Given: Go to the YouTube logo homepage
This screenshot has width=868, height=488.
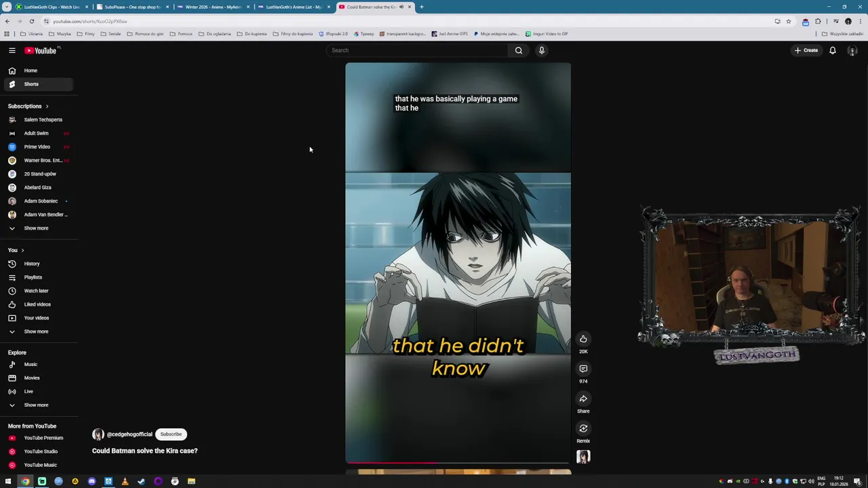Looking at the screenshot, I should (41, 50).
